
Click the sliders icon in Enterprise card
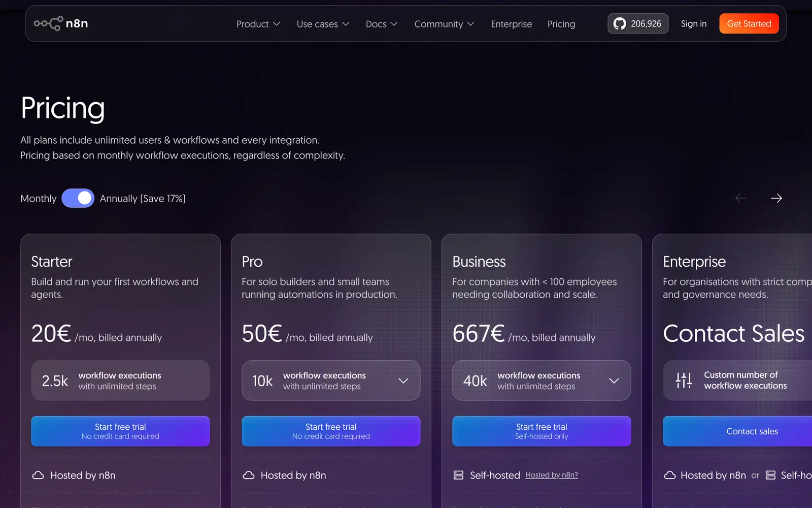684,380
